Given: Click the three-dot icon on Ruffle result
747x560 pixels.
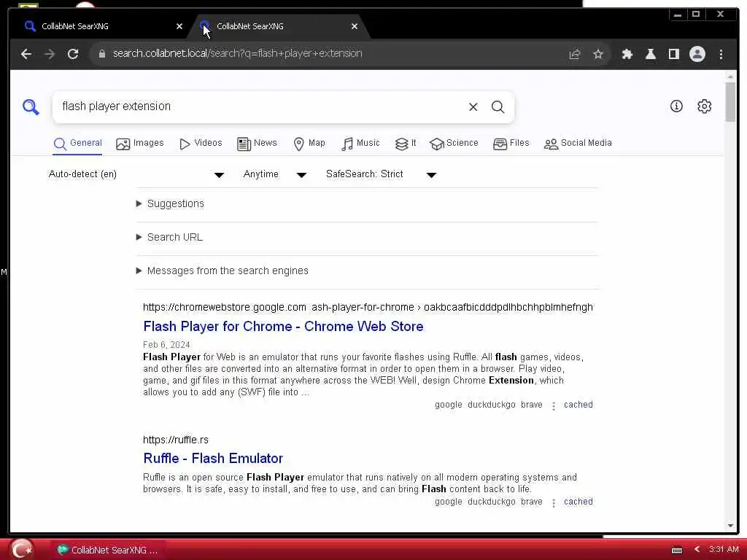Looking at the screenshot, I should pos(553,503).
